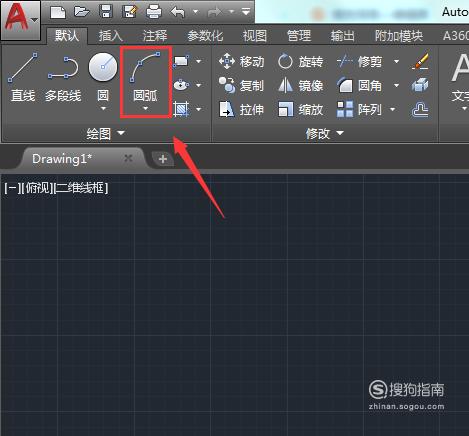Select the 文字 text tool
The height and width of the screenshot is (436, 469).
460,83
